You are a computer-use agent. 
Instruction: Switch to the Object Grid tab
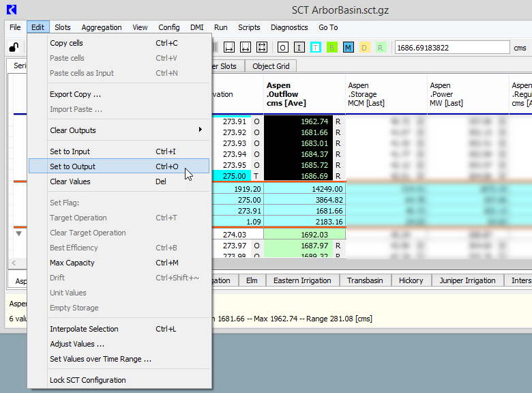point(271,66)
